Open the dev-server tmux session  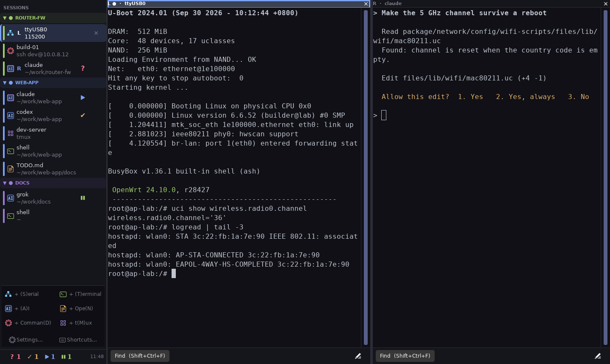click(53, 133)
